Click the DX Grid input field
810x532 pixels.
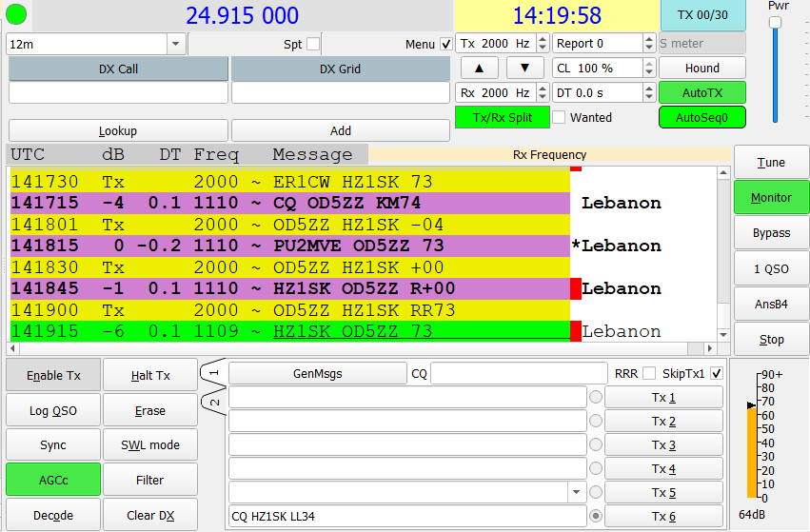[x=341, y=93]
